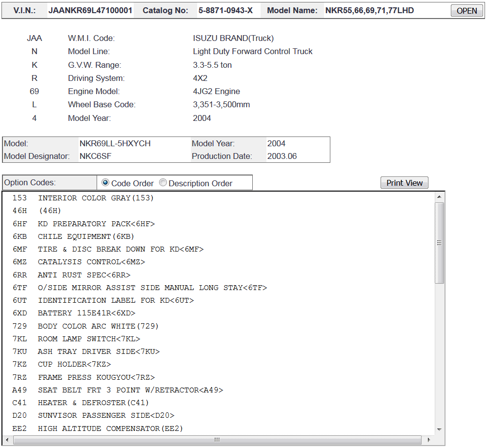Viewport: 486px width, 448px height.
Task: Select the Code Order radio button
Action: [x=105, y=183]
